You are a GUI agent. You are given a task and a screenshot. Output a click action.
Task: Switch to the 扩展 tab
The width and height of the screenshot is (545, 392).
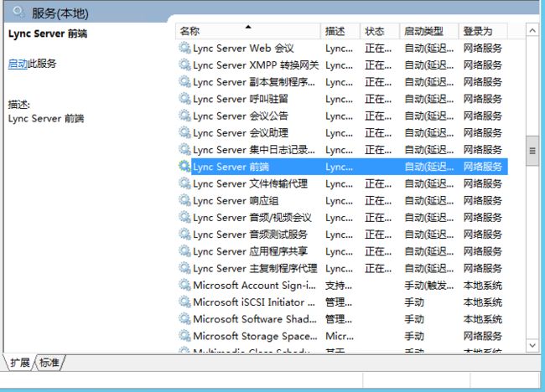(x=20, y=363)
